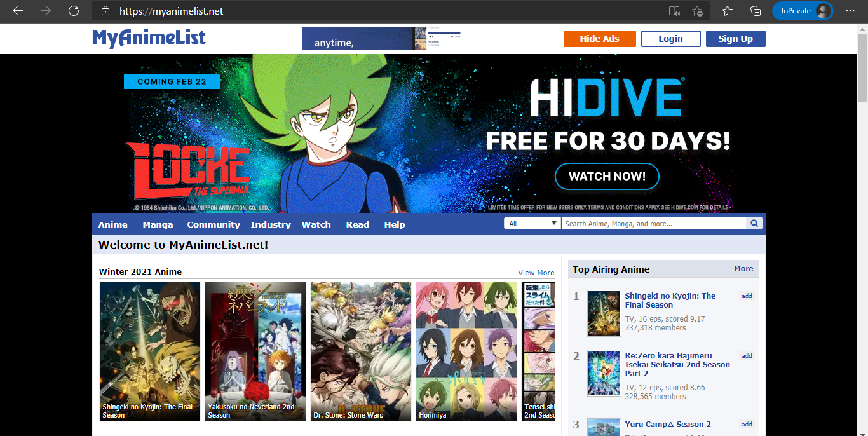Click the 'Winter 2021 Anime' heading
The width and height of the screenshot is (868, 436).
(140, 271)
